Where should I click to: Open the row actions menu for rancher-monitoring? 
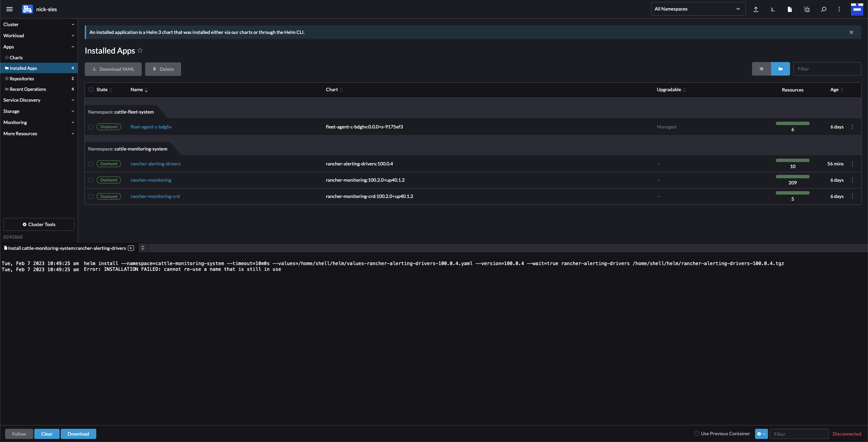(852, 180)
